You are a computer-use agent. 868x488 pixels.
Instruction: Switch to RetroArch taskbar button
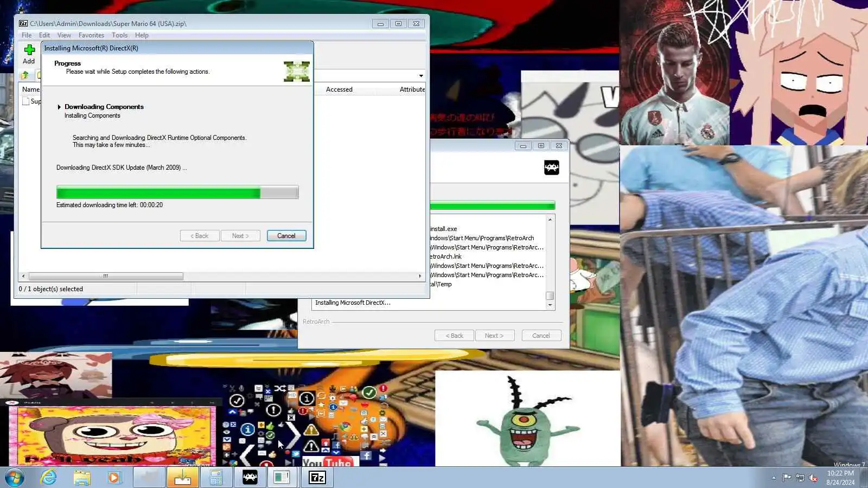coord(250,478)
